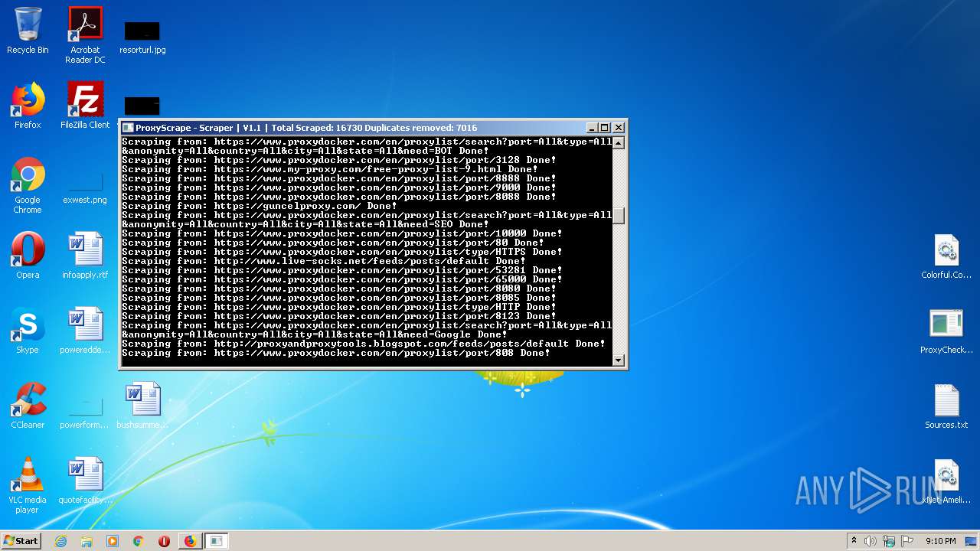
Task: Open ProxyCheck... desktop icon
Action: click(x=946, y=331)
